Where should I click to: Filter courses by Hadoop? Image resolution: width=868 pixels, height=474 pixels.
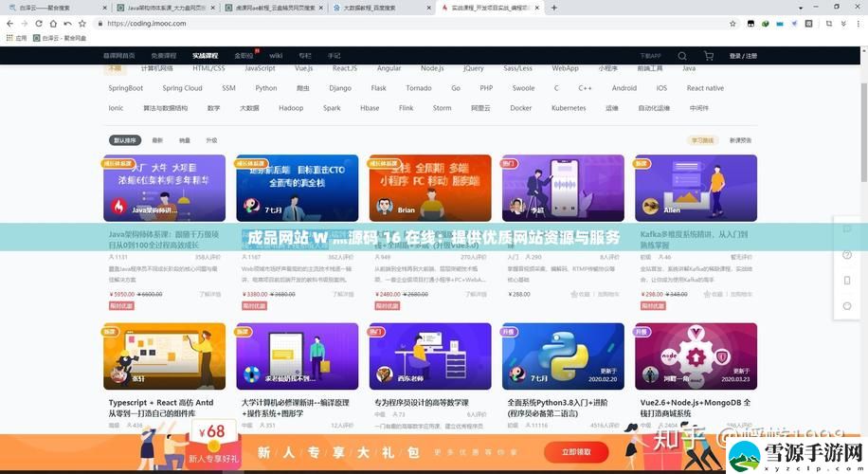pyautogui.click(x=291, y=108)
